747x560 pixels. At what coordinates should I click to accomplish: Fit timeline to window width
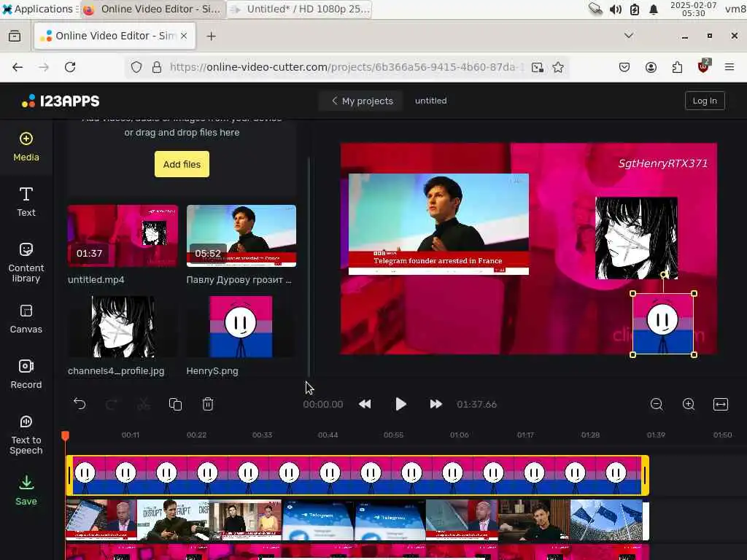click(x=720, y=404)
